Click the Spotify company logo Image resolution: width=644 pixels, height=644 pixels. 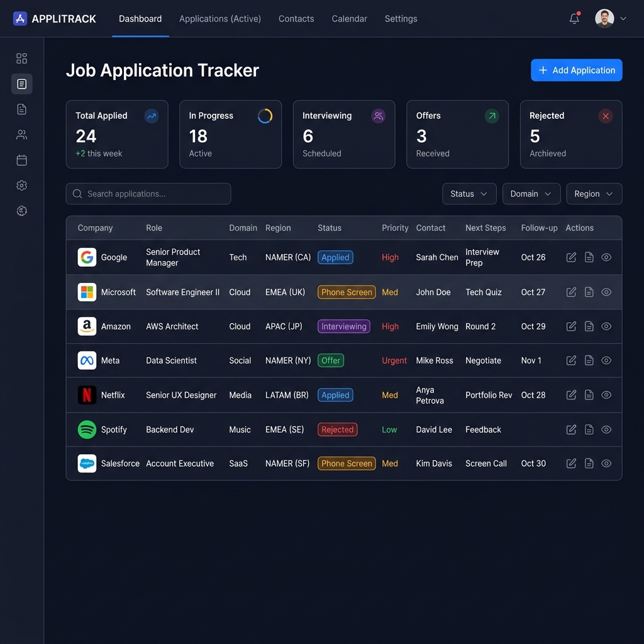point(87,429)
